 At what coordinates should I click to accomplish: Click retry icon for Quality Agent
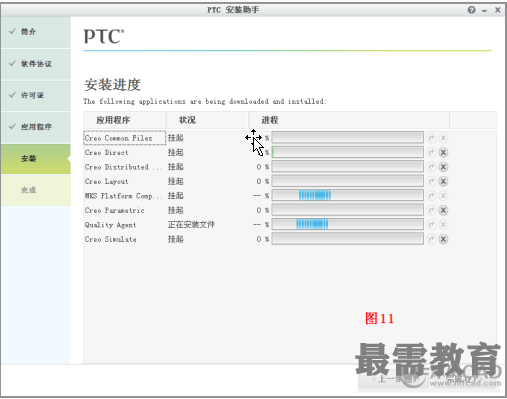coord(432,225)
